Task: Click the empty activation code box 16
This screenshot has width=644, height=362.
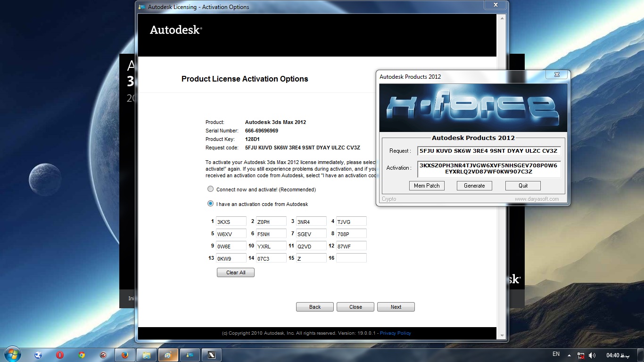Action: [x=351, y=258]
